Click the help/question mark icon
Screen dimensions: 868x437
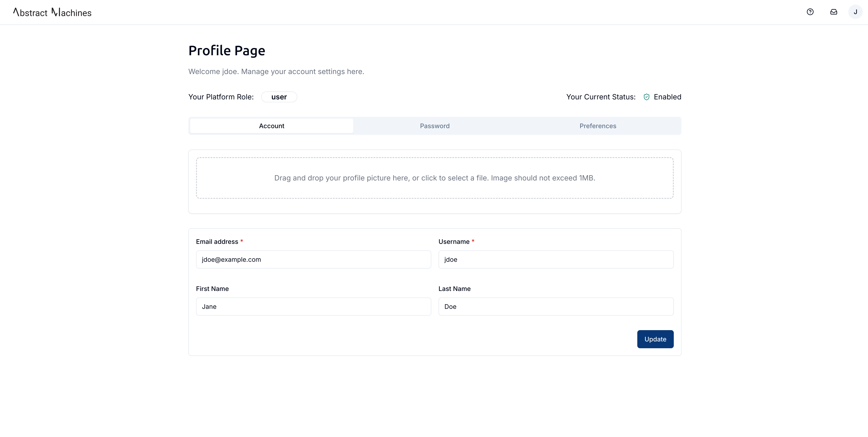click(x=810, y=11)
